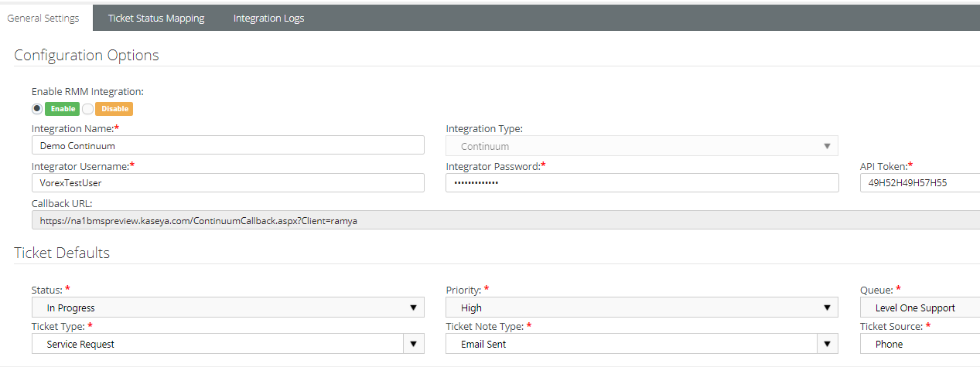Click into the Integrator Password field

coord(641,183)
